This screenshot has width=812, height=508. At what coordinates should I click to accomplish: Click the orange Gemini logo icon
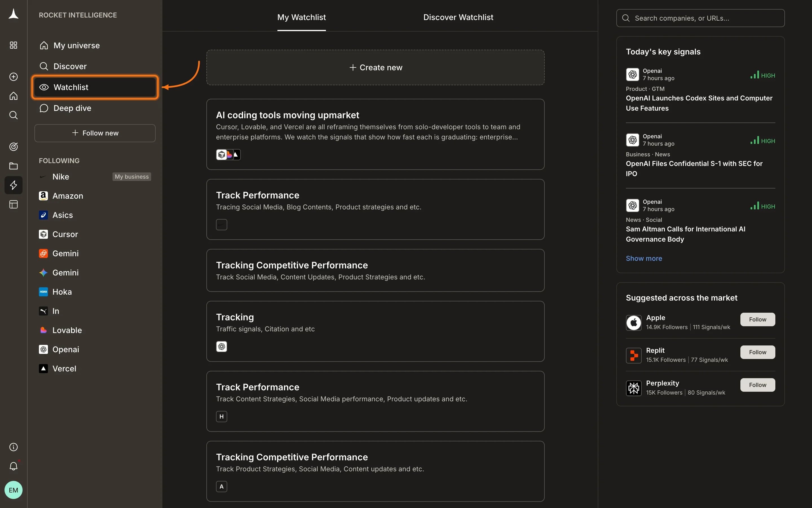coord(43,253)
